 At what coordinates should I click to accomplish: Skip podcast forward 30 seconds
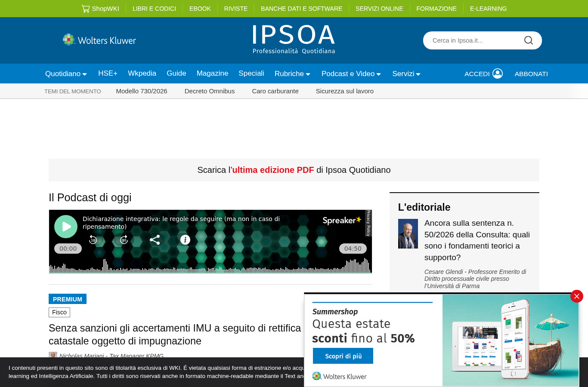point(124,240)
